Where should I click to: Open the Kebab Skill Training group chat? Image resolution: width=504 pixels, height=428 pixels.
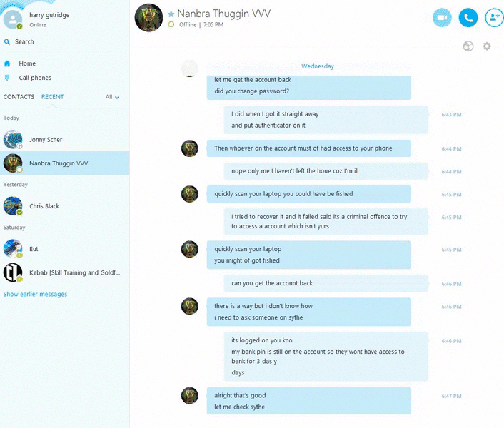click(65, 272)
